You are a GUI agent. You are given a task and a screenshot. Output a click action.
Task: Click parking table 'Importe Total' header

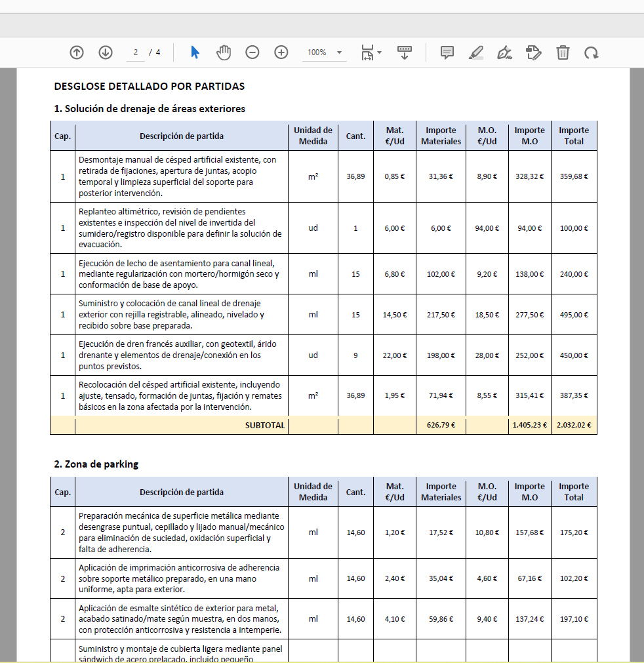[574, 492]
